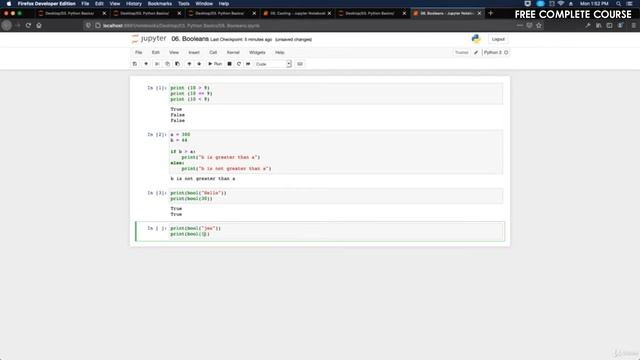This screenshot has width=640, height=360.
Task: Select the In [1] code cell
Action: 336,93
